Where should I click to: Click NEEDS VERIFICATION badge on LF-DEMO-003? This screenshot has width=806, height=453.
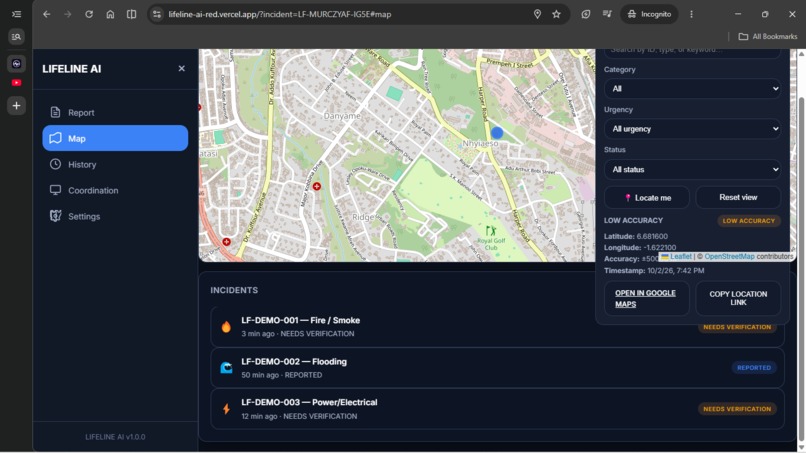[737, 409]
